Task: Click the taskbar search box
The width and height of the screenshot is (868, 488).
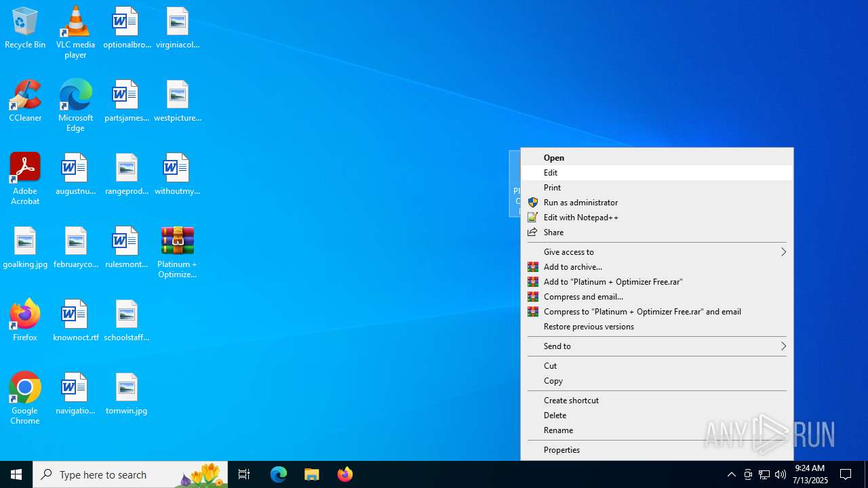Action: point(130,474)
